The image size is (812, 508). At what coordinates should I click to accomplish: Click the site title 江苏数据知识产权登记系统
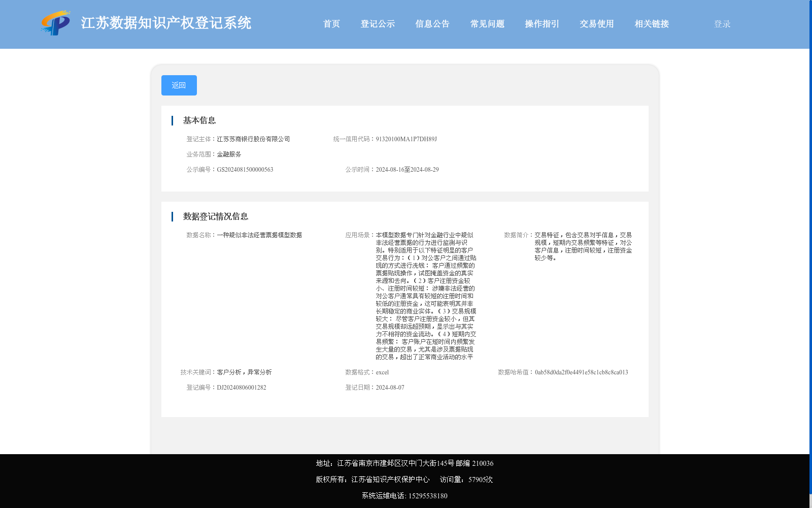tap(166, 23)
